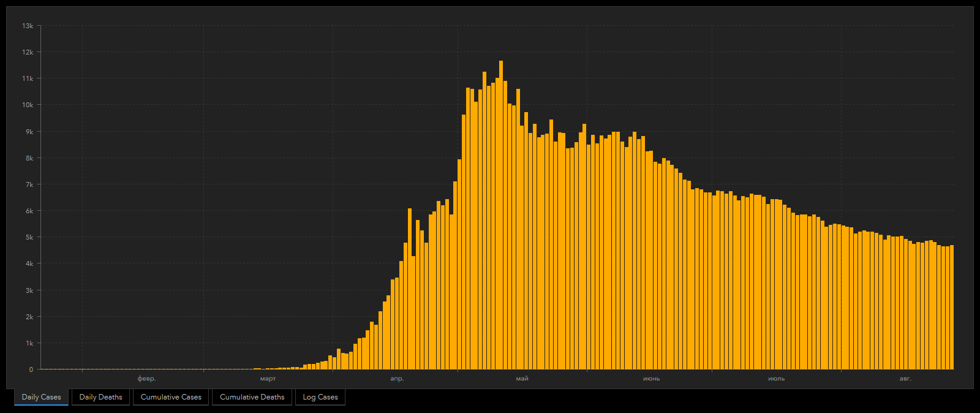Open the Cumulative Cases tab
The height and width of the screenshot is (413, 980).
tap(171, 397)
